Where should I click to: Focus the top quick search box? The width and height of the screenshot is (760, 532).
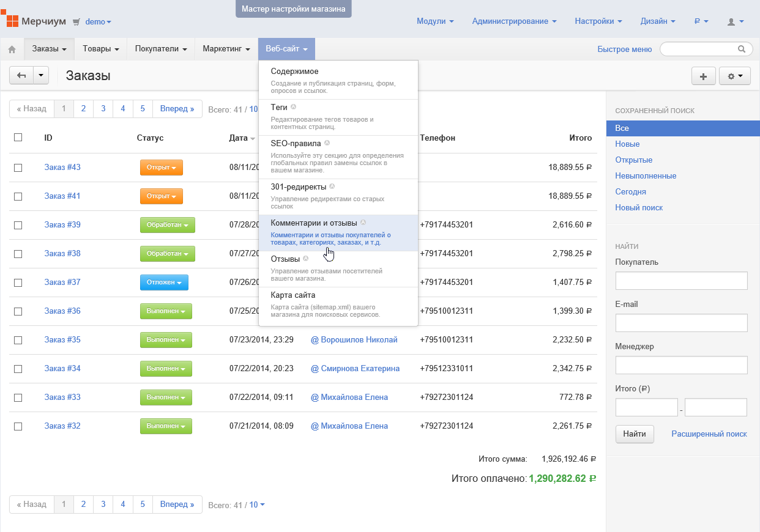[707, 49]
